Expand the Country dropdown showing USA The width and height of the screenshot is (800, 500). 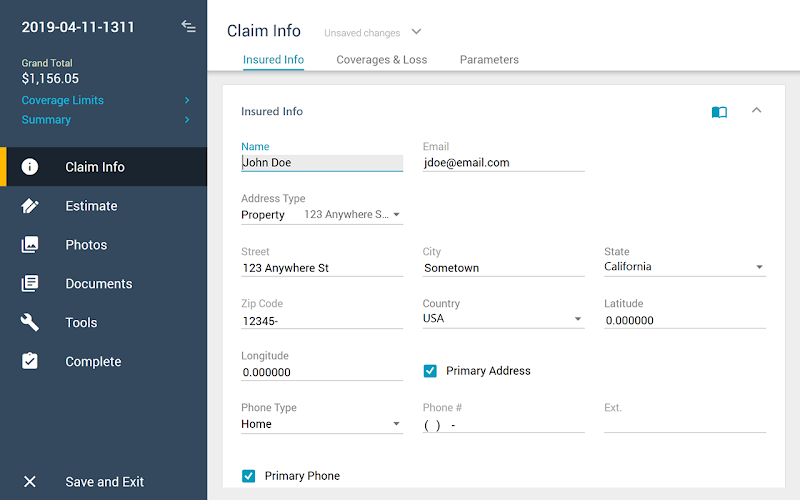[503, 319]
